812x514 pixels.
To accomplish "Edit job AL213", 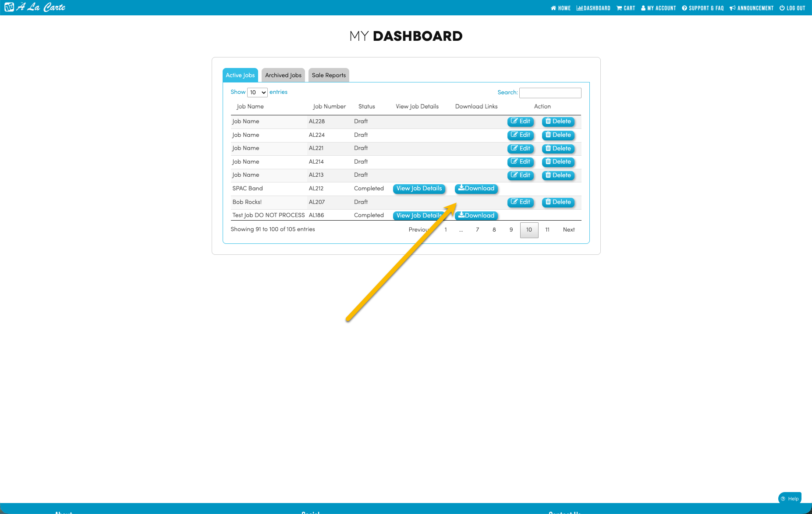I will coord(521,175).
